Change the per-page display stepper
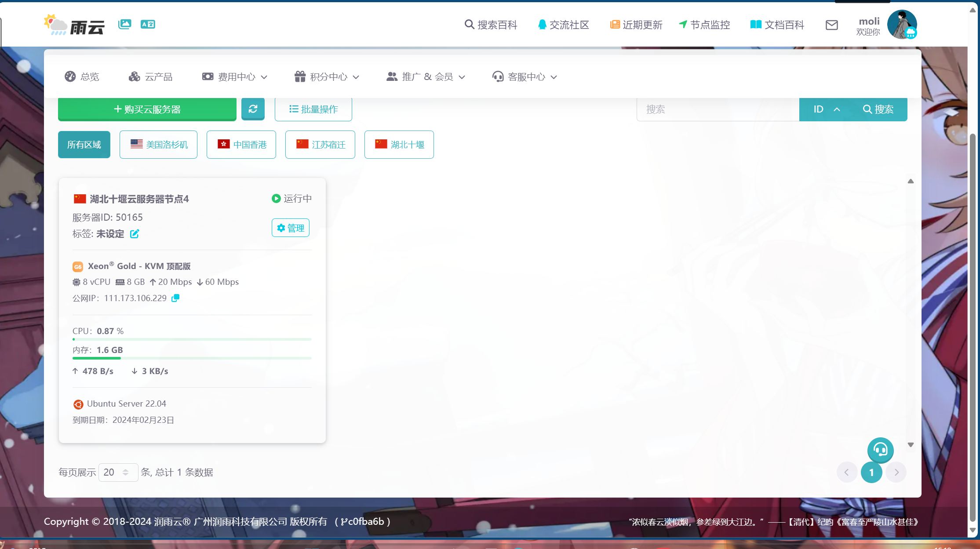This screenshot has width=980, height=549. [x=127, y=472]
